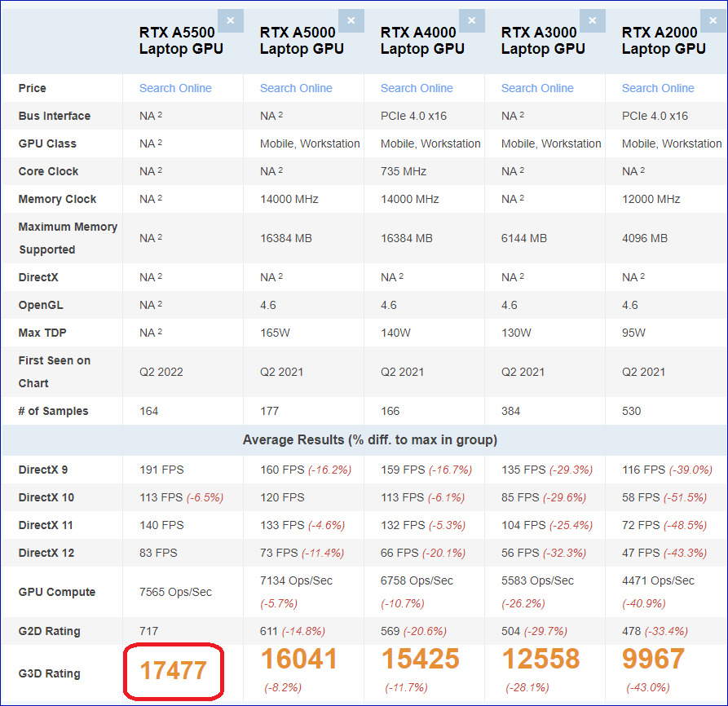The width and height of the screenshot is (728, 706).
Task: Click the 530 samples value
Action: click(632, 411)
